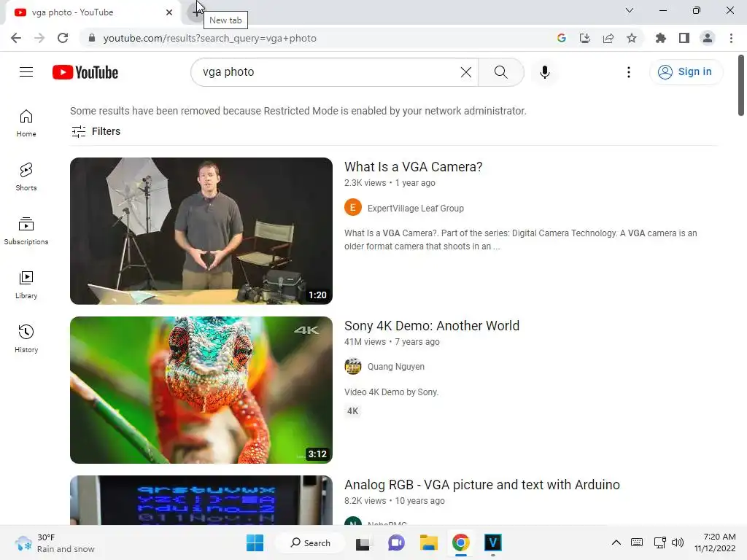Click the address bar URL
Viewport: 747px width, 560px height.
(209, 38)
